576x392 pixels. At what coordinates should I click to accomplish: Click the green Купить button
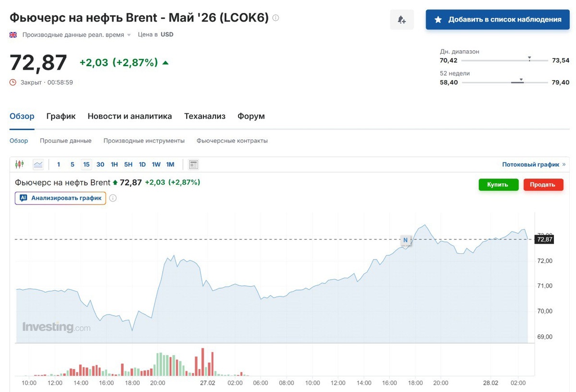click(x=498, y=185)
